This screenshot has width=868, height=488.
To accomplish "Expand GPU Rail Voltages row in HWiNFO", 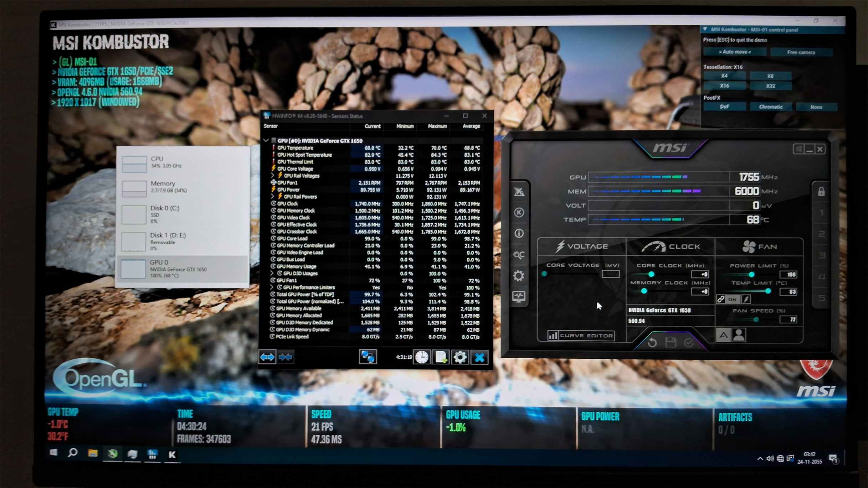I will (273, 176).
